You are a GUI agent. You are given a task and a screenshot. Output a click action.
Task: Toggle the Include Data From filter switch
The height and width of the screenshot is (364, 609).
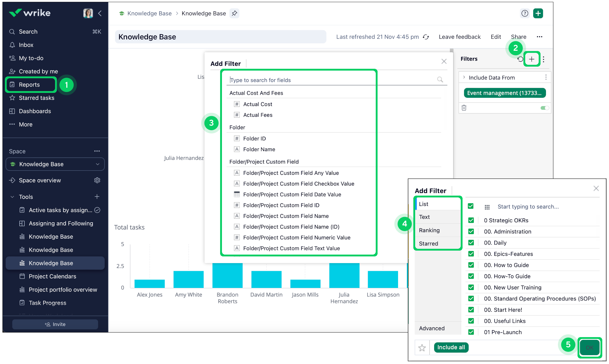(544, 108)
